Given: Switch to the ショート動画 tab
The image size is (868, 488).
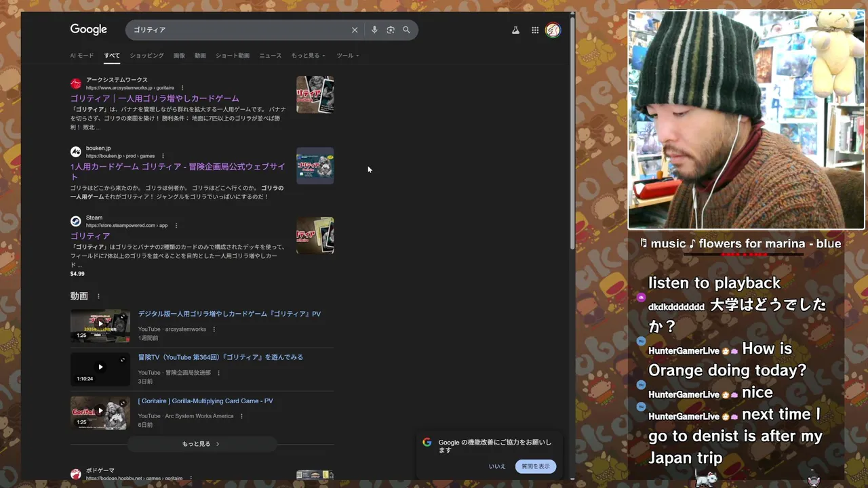Looking at the screenshot, I should tap(233, 56).
